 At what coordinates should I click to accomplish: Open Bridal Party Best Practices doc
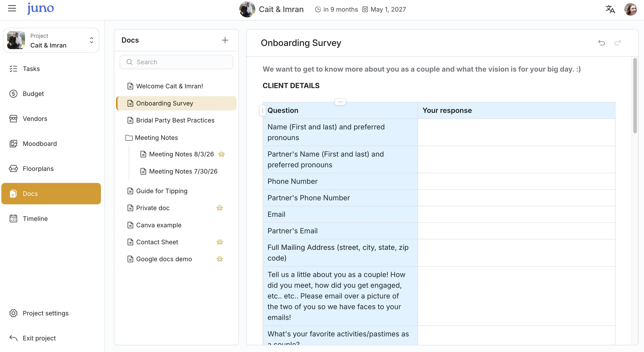(x=176, y=120)
